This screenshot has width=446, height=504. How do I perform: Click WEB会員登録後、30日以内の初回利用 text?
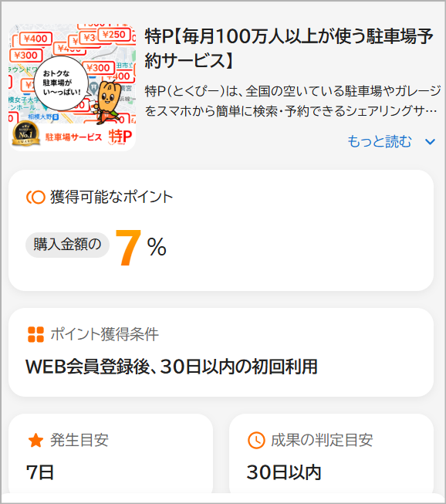click(x=171, y=367)
